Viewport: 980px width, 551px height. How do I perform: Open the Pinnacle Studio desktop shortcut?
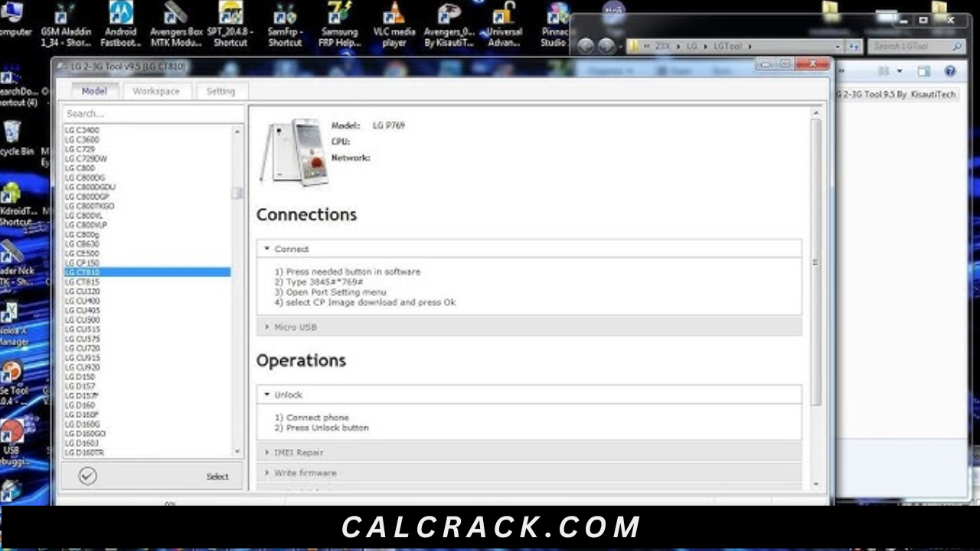556,25
